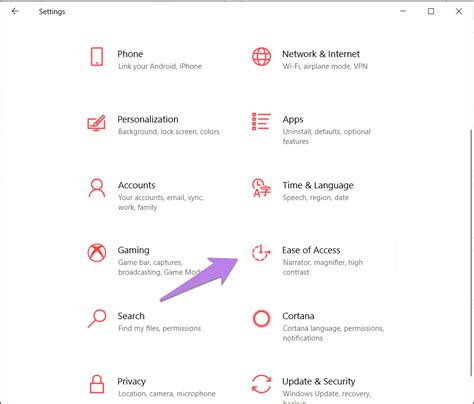Open the Cortana settings heading
Viewport: 474px width, 404px height.
(x=298, y=316)
